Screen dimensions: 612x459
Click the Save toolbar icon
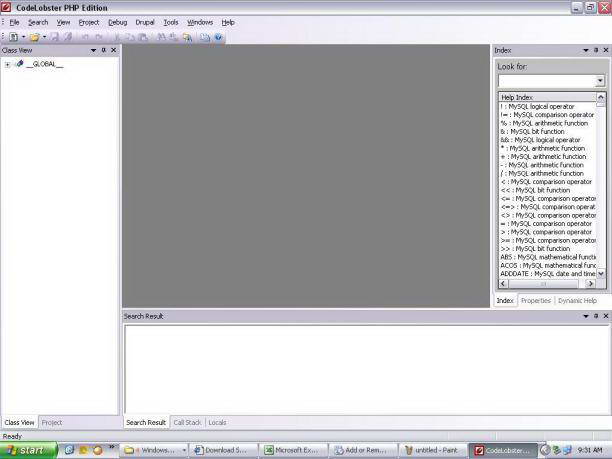[x=55, y=37]
